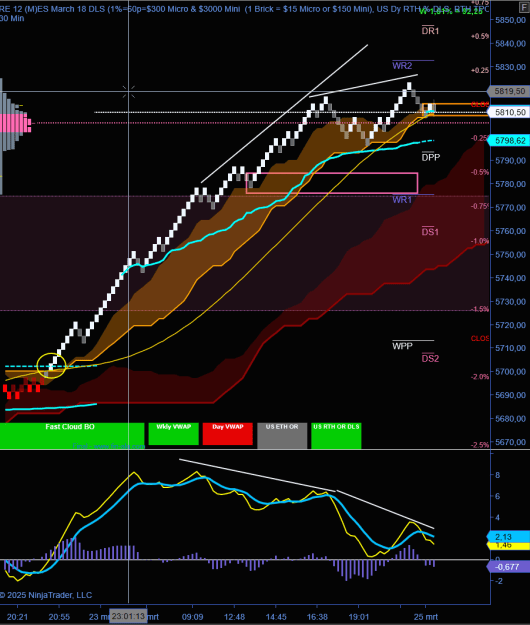
Task: Click the red Day VWAP status box
Action: click(228, 434)
